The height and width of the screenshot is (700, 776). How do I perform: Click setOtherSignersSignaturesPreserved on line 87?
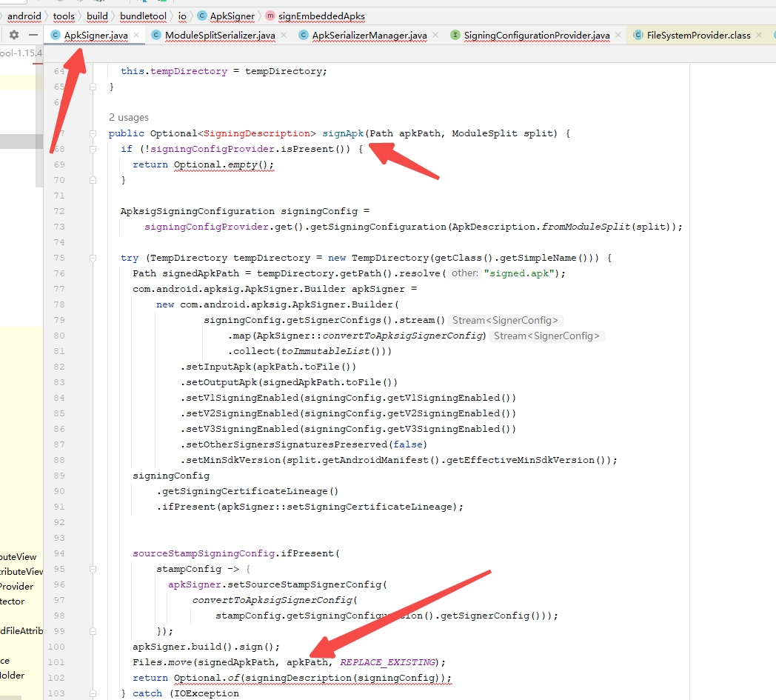pyautogui.click(x=287, y=444)
